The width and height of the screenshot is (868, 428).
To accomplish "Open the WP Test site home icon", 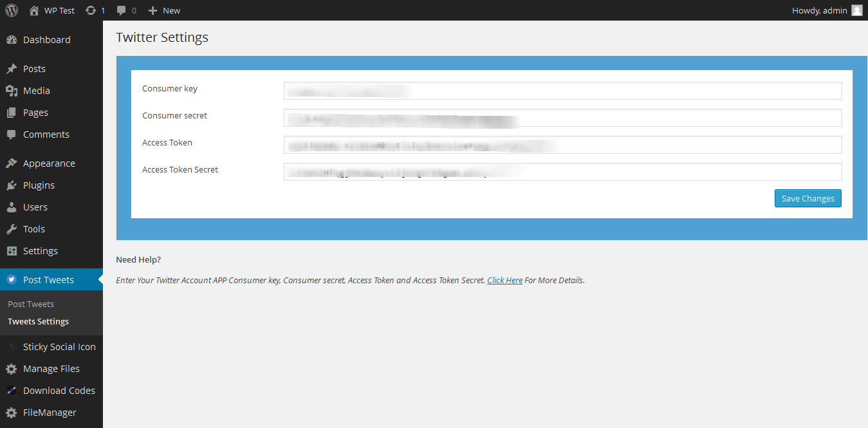I will 34,10.
